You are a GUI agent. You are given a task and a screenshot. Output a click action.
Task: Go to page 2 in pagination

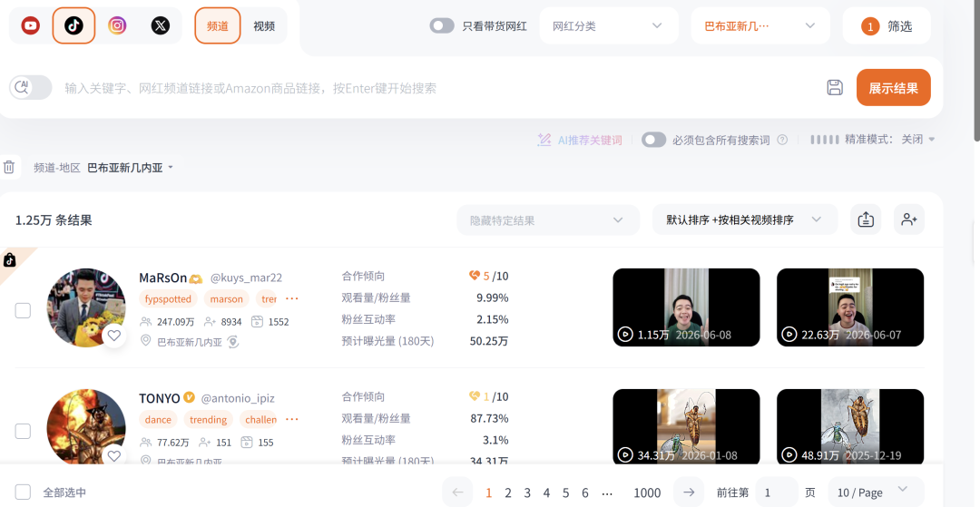[x=508, y=493]
